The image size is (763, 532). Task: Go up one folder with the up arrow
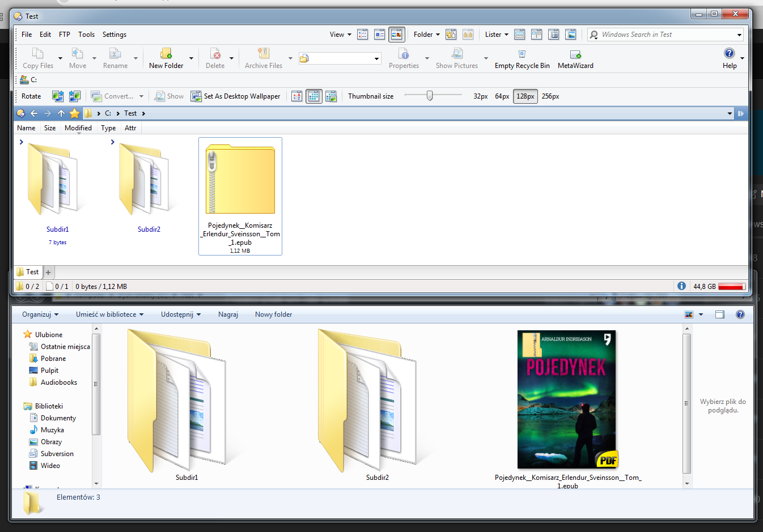61,113
